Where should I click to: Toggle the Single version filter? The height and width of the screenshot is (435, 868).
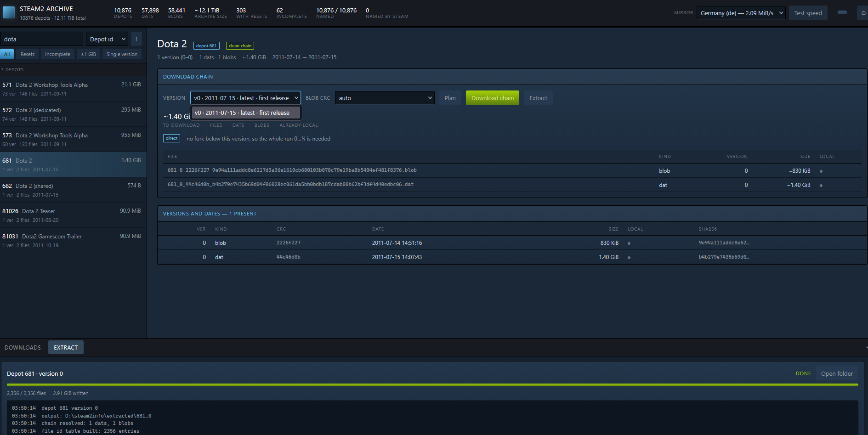[x=122, y=54]
